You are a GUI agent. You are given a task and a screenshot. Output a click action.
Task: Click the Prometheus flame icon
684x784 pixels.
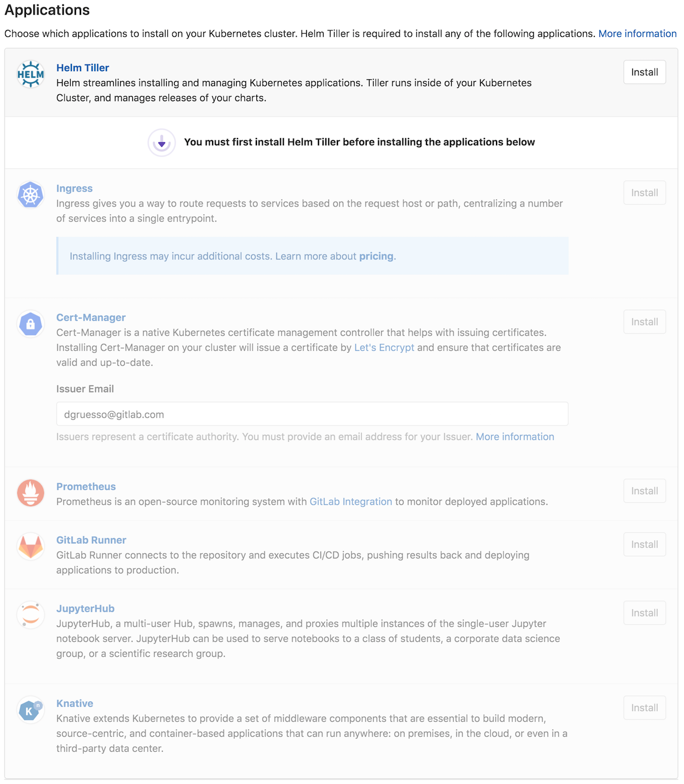(x=30, y=493)
